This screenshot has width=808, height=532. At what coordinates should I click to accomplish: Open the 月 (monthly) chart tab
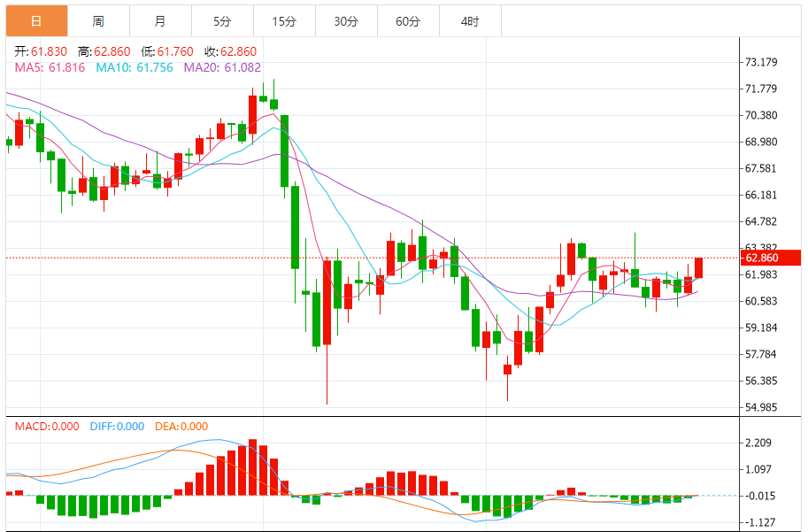(x=160, y=21)
